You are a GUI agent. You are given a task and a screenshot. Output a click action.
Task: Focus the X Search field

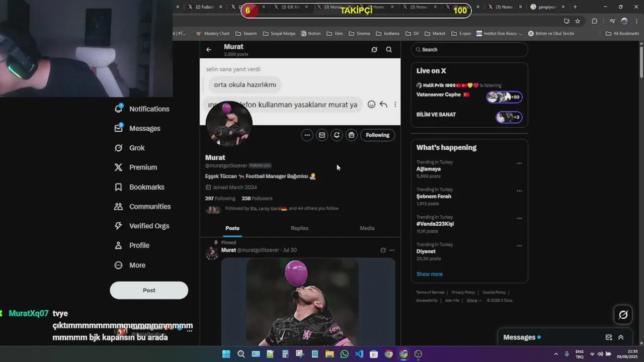coord(469,49)
